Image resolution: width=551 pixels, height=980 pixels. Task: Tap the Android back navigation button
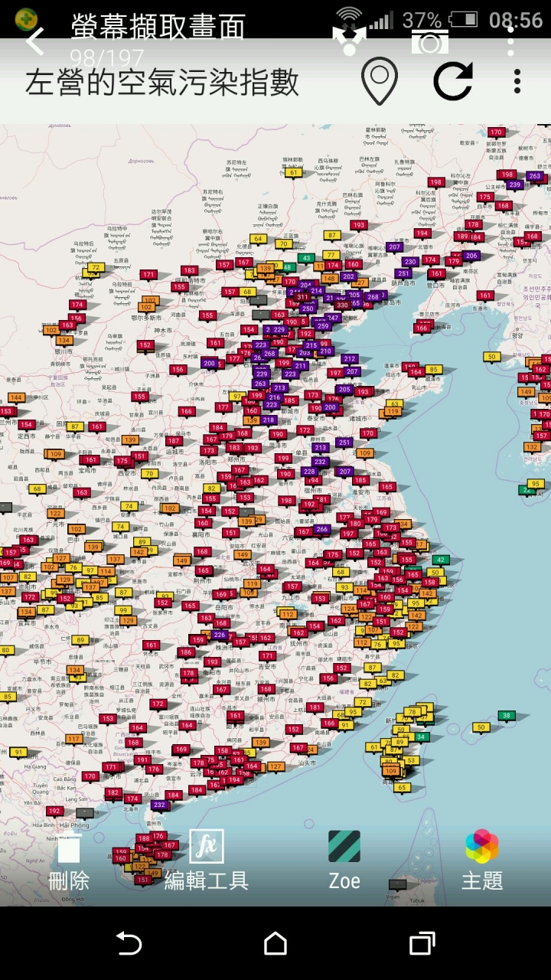[x=129, y=943]
